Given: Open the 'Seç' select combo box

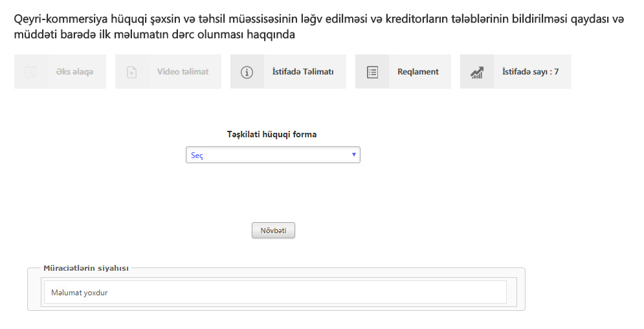Looking at the screenshot, I should [273, 155].
